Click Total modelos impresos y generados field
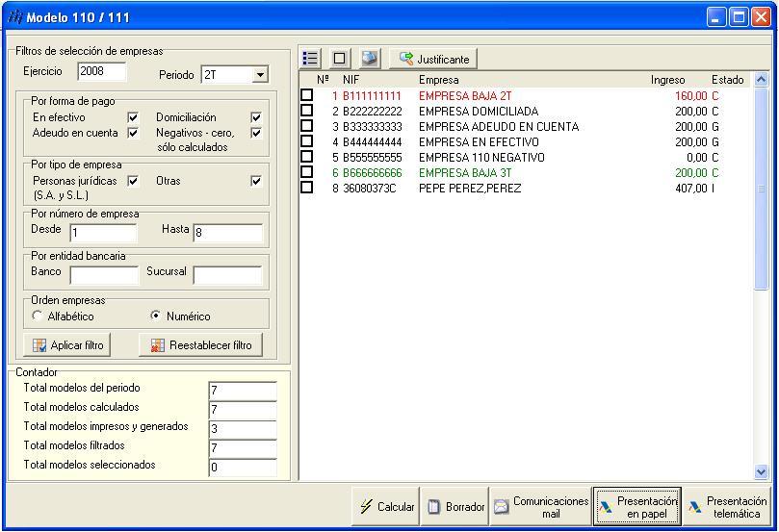This screenshot has height=532, width=779. pyautogui.click(x=243, y=429)
